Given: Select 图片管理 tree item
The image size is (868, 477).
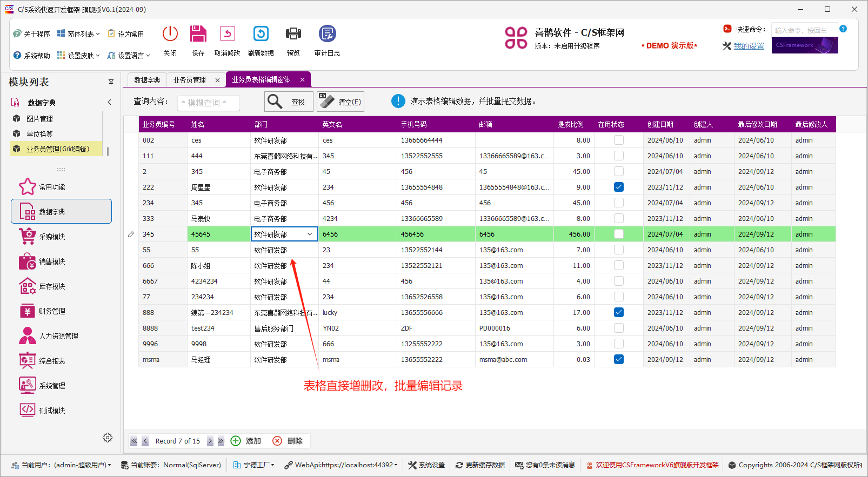Looking at the screenshot, I should 39,118.
